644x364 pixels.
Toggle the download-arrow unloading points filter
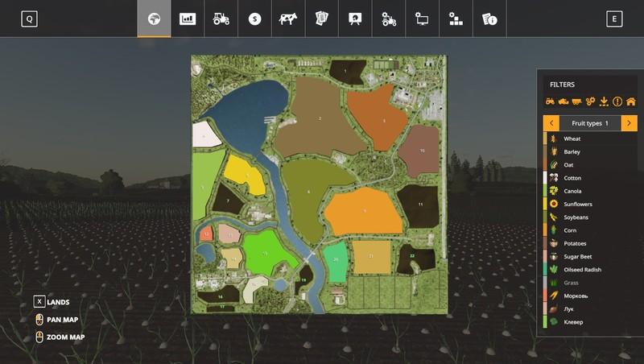tap(604, 101)
